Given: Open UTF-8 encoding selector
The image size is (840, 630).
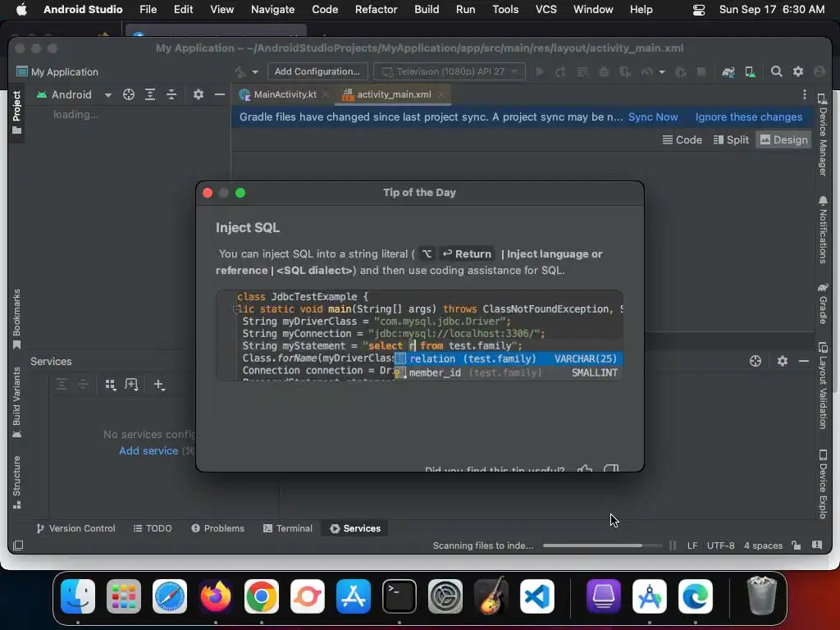Looking at the screenshot, I should 720,546.
